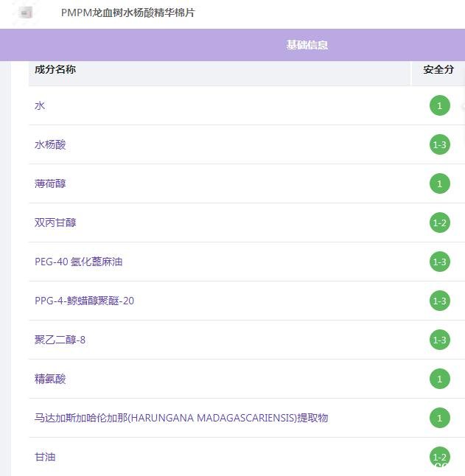465x476 pixels.
Task: Click the PMPM龙血树水杨酸精华棉片 product title
Action: [128, 13]
